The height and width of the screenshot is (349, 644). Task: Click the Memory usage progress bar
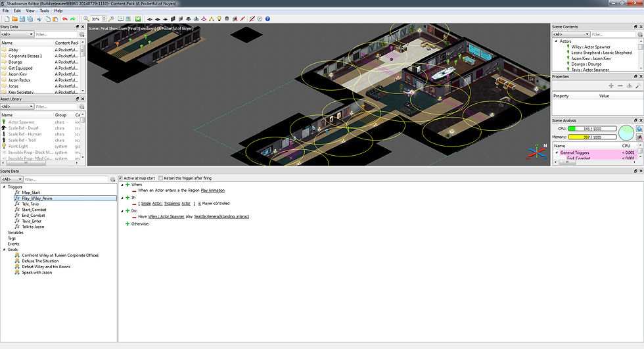pyautogui.click(x=592, y=137)
